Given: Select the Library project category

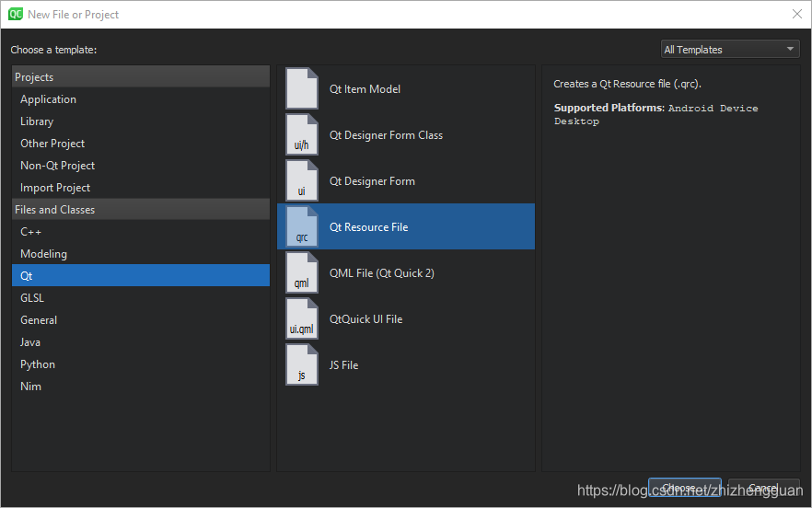Looking at the screenshot, I should pos(141,121).
